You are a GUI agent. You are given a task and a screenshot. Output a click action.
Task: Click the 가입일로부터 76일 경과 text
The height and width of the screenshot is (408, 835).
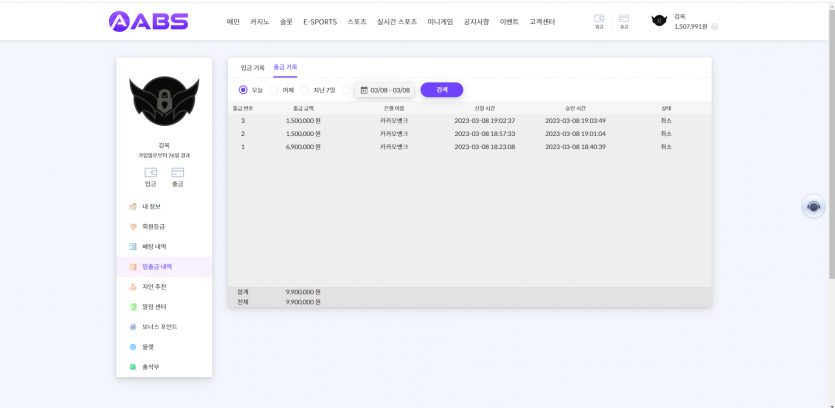tap(164, 156)
